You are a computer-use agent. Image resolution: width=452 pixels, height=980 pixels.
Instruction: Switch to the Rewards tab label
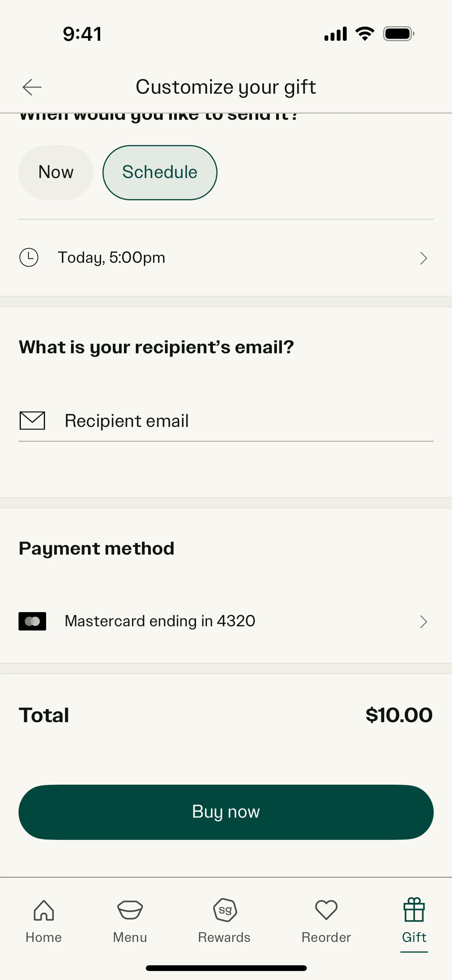224,937
